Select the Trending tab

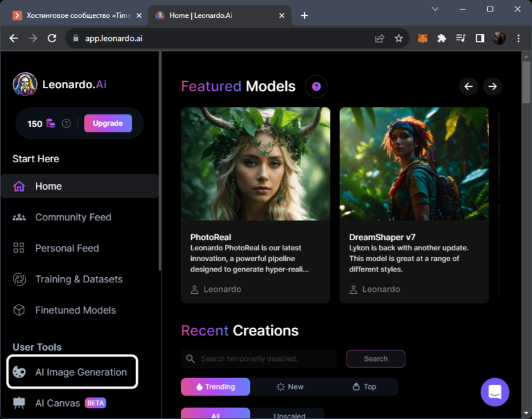215,387
